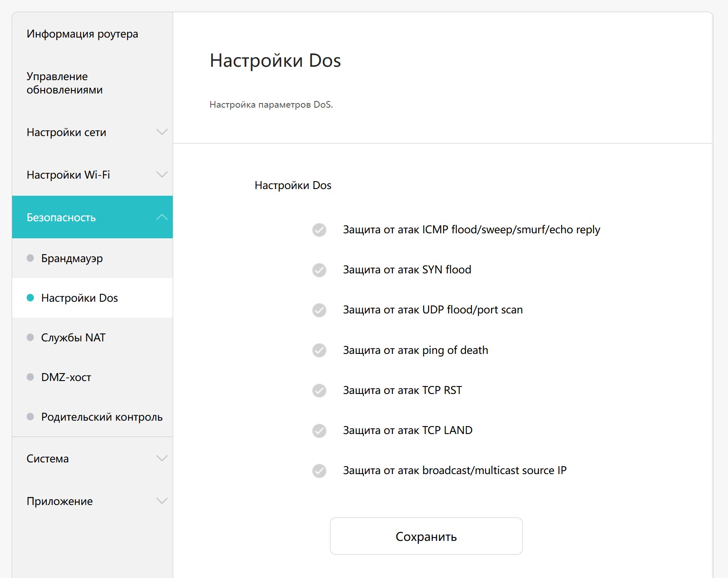The image size is (728, 578).
Task: Toggle broadcast/multicast source IP protection
Action: [x=319, y=471]
